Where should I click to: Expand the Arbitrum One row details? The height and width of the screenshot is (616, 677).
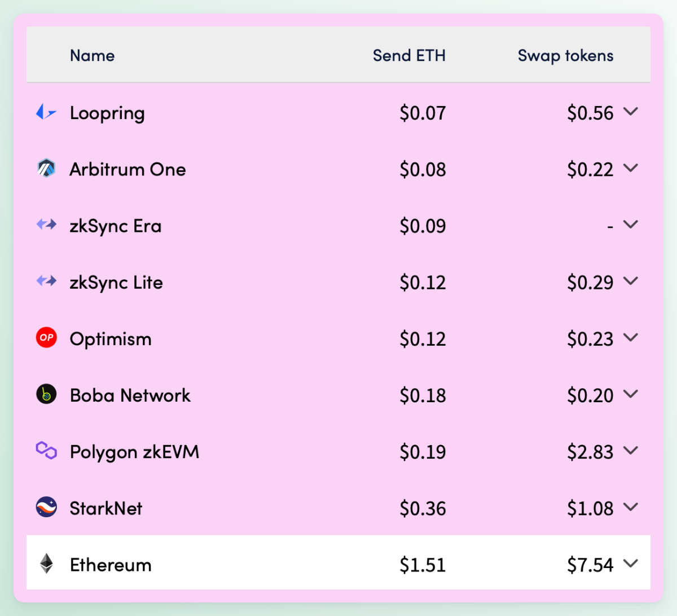631,168
